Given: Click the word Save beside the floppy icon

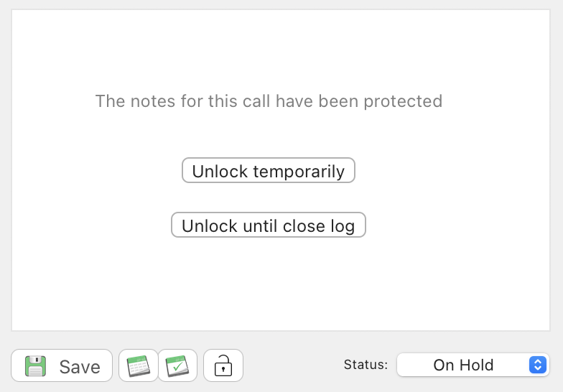Looking at the screenshot, I should pos(80,367).
